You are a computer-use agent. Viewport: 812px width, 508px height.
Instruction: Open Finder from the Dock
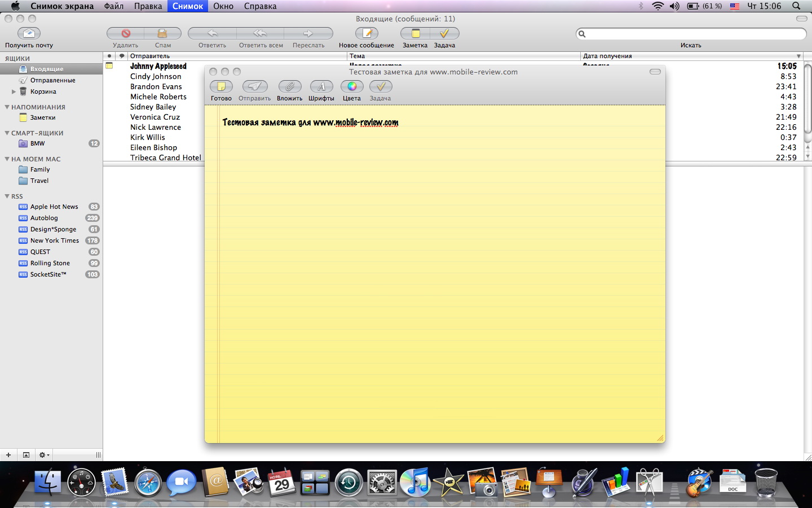48,481
